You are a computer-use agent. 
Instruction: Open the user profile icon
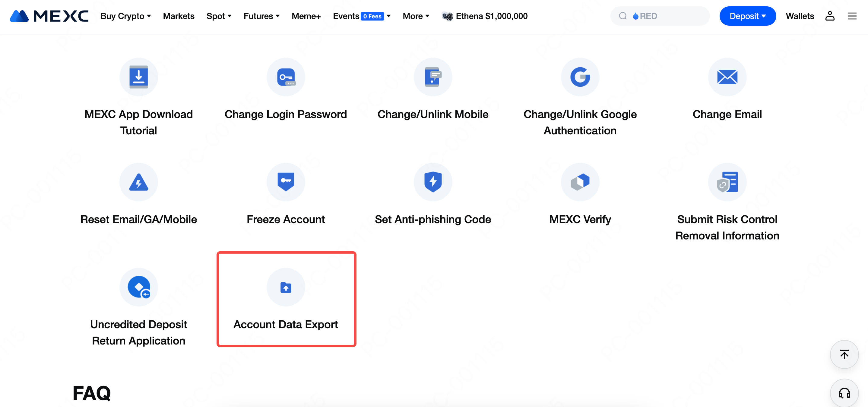[830, 16]
